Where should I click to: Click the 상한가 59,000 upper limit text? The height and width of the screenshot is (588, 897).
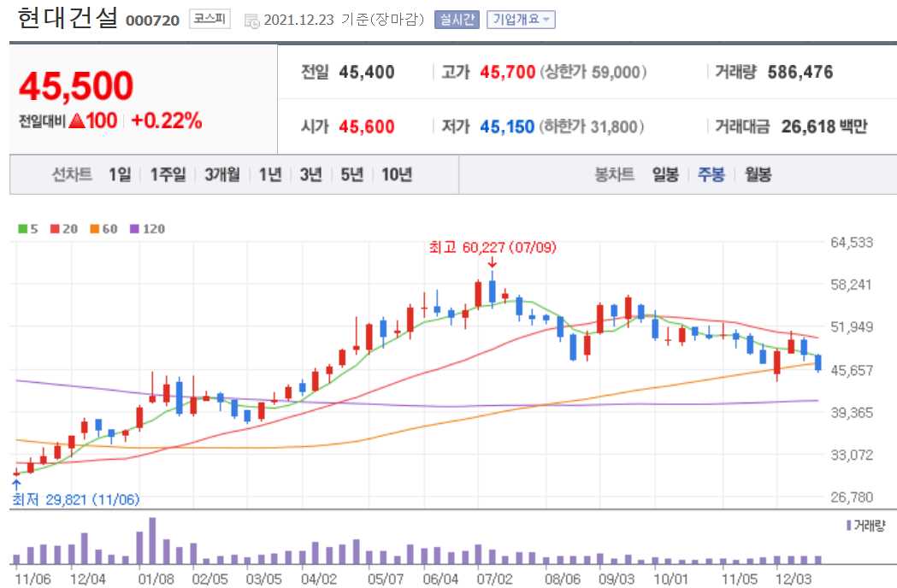[x=593, y=72]
